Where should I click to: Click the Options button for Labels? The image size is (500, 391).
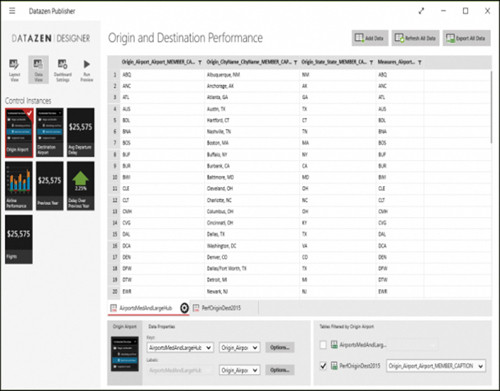click(280, 370)
